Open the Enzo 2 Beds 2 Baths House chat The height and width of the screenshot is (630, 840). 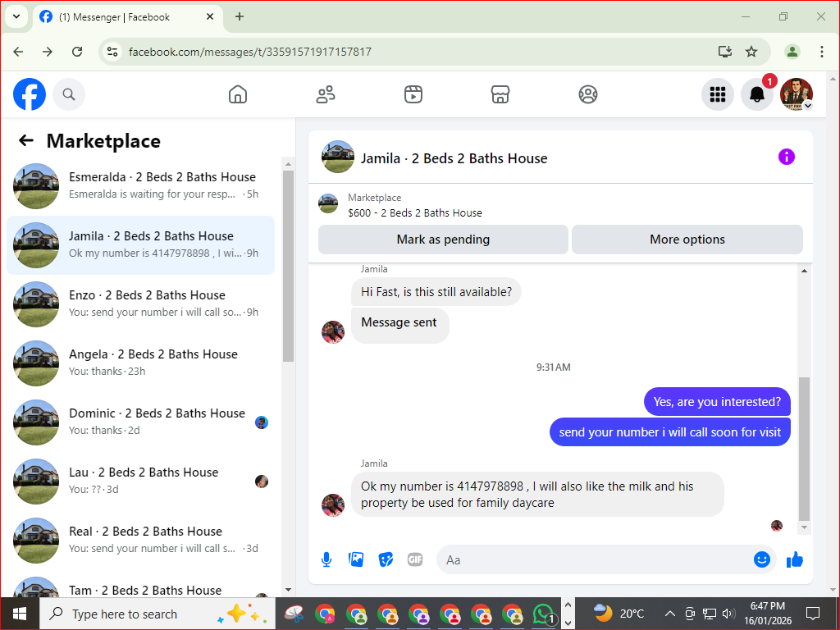point(141,304)
